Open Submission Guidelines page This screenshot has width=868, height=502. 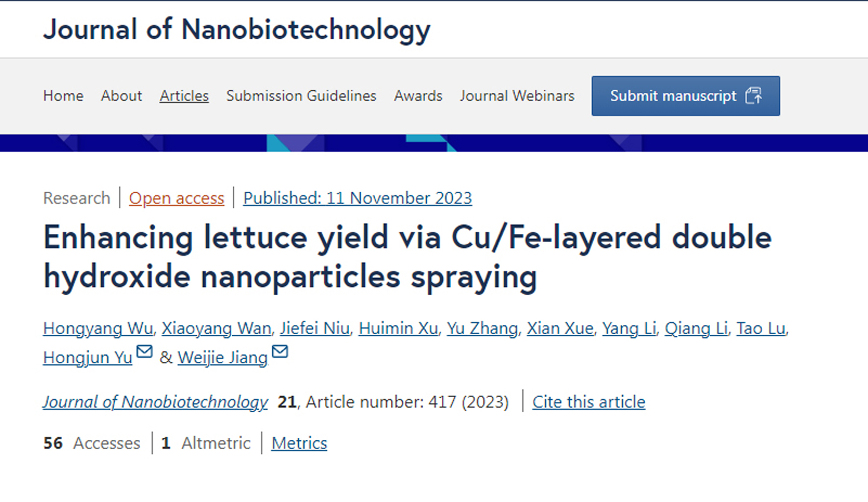click(301, 96)
